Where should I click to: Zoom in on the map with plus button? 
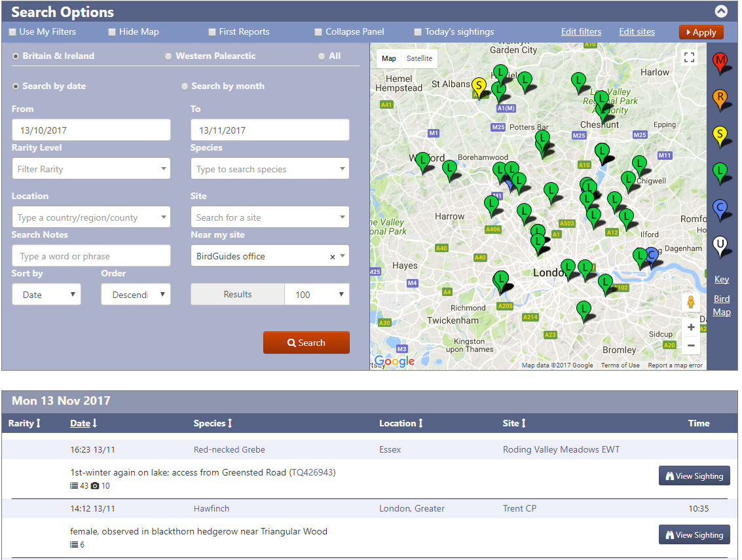(x=691, y=327)
